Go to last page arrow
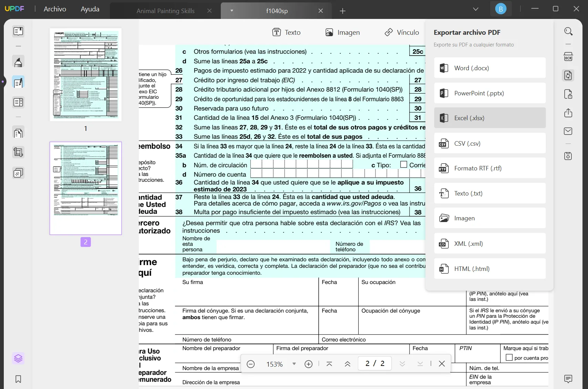This screenshot has height=389, width=588. [420, 364]
